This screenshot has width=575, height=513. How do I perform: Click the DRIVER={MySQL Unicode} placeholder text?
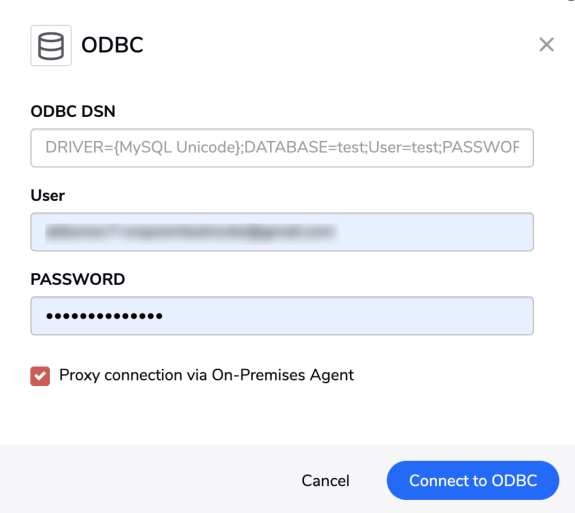[x=143, y=147]
